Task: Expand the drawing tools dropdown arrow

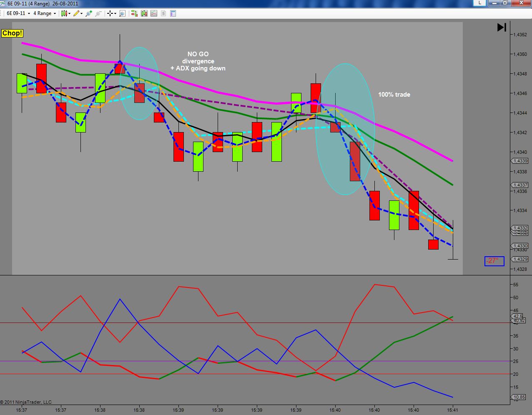Action: [x=82, y=13]
